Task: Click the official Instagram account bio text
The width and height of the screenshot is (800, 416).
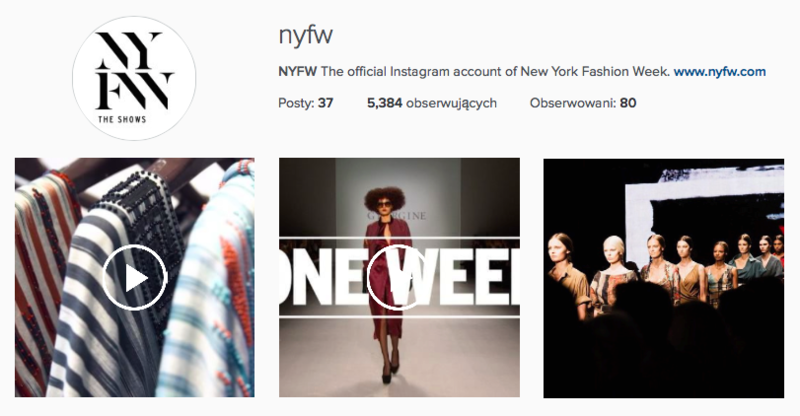Action: click(495, 71)
